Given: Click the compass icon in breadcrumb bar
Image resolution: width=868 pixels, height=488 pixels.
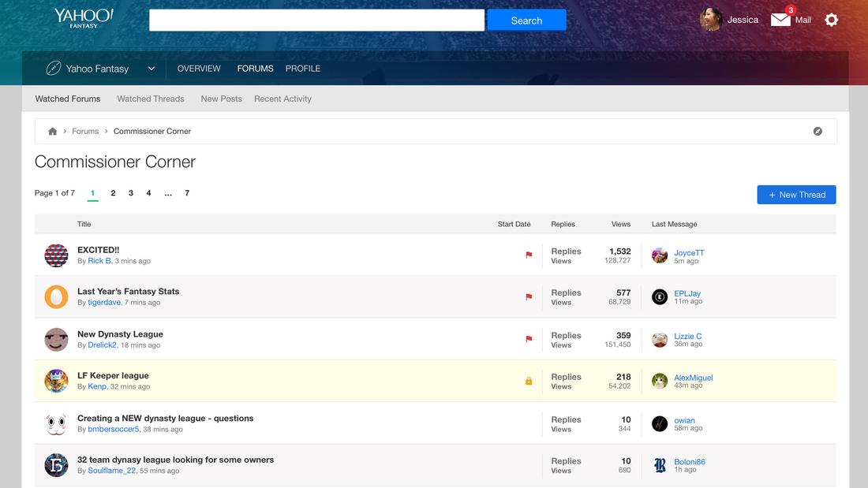Looking at the screenshot, I should [x=817, y=132].
